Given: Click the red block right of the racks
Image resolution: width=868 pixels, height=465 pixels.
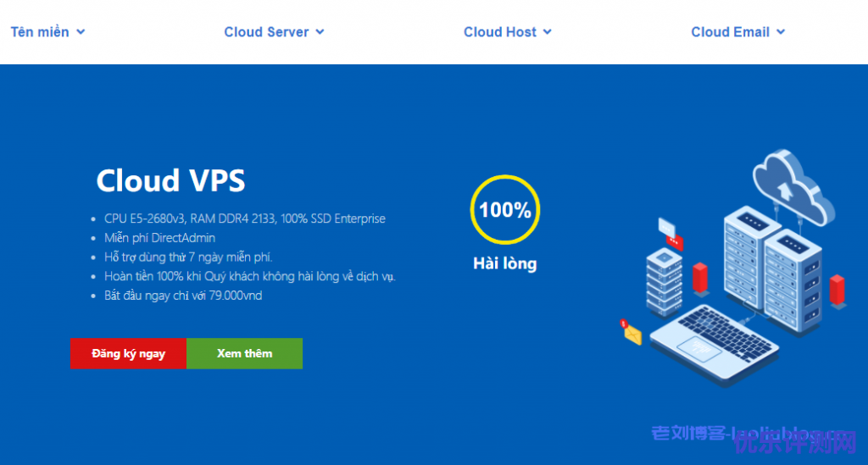Looking at the screenshot, I should pyautogui.click(x=837, y=289).
